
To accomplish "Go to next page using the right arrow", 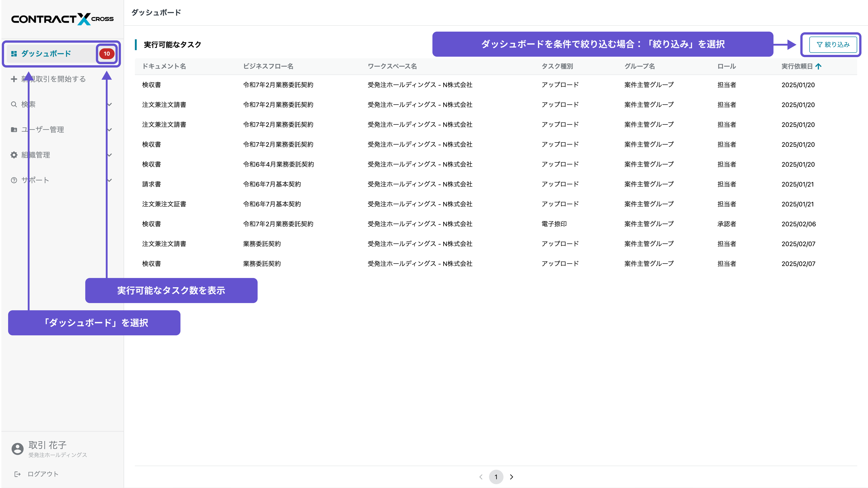I will point(512,477).
